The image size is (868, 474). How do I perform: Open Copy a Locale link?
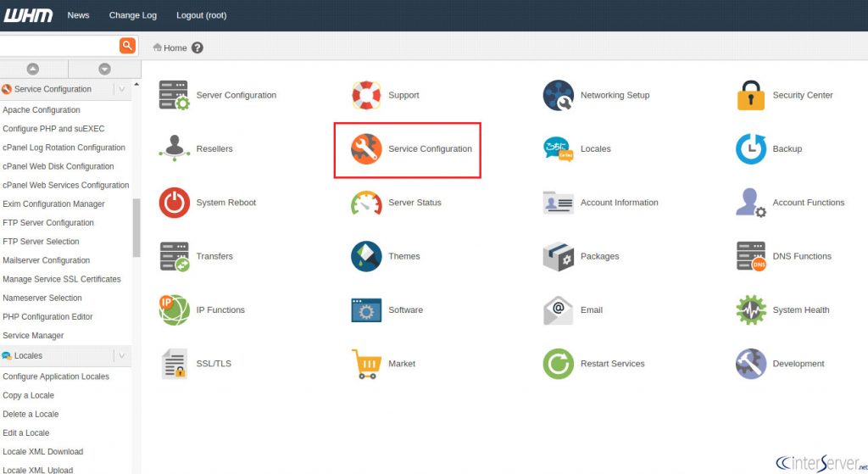coord(28,395)
